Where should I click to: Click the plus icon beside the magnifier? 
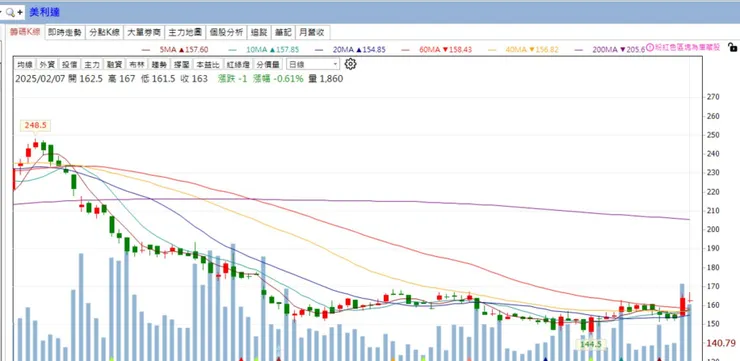pyautogui.click(x=20, y=13)
